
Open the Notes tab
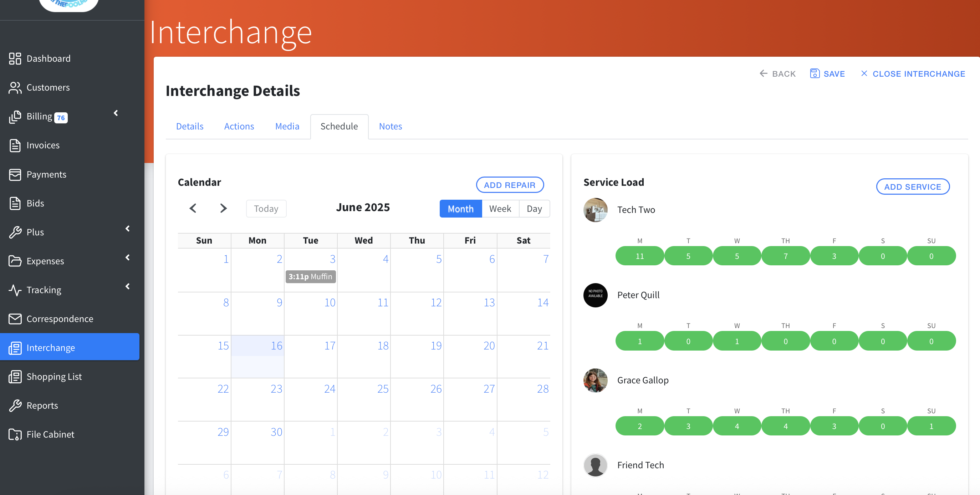tap(391, 126)
